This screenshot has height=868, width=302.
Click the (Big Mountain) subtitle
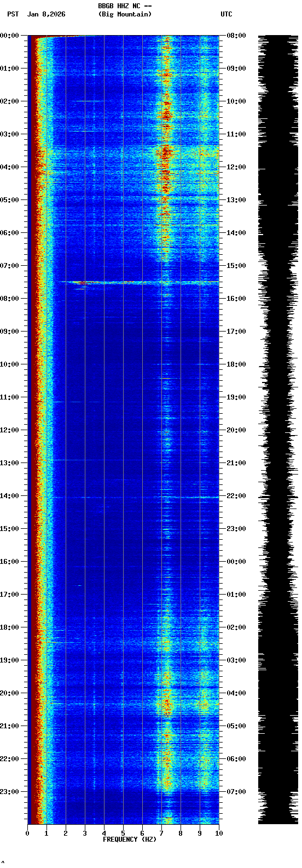coord(125,14)
